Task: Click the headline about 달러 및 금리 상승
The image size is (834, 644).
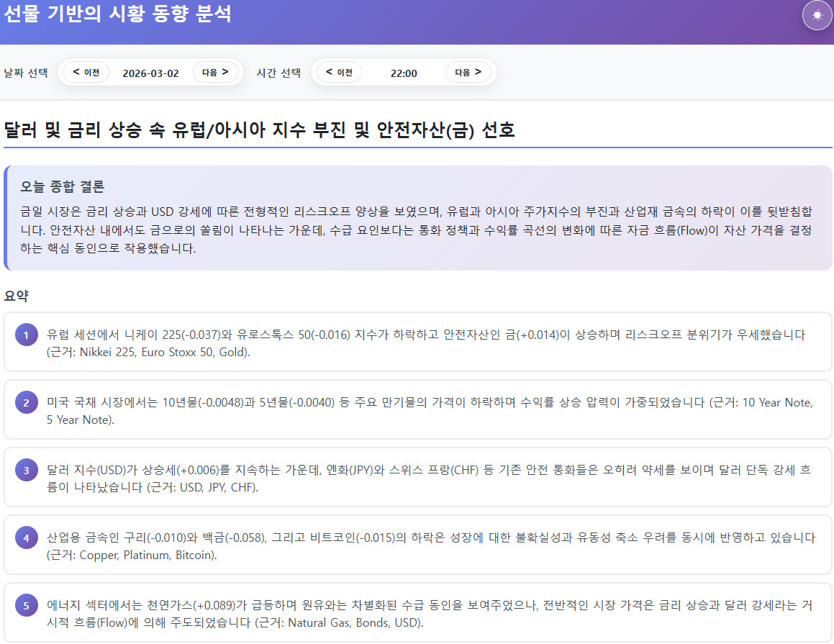Action: pos(259,130)
